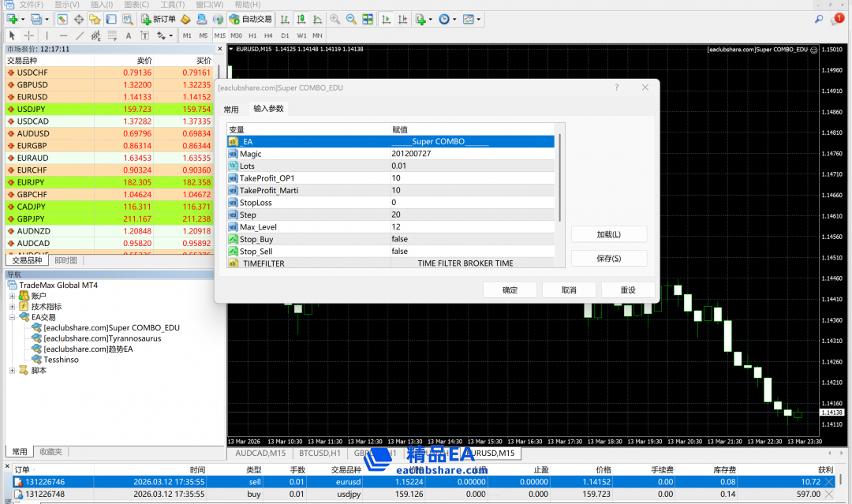Switch to the H4 timeframe button
The width and height of the screenshot is (852, 504).
[x=268, y=35]
